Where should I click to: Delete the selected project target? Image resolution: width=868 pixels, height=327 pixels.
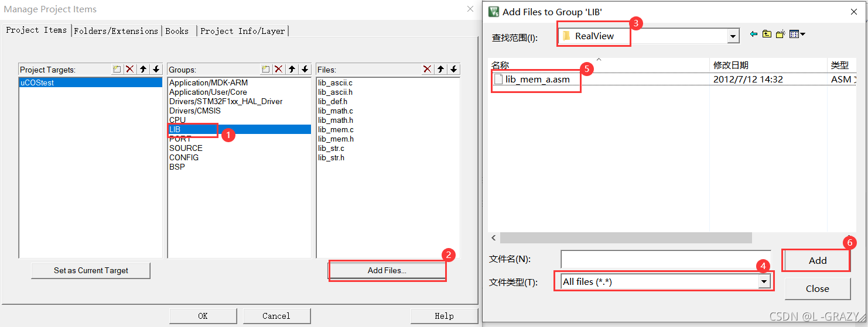(x=130, y=69)
